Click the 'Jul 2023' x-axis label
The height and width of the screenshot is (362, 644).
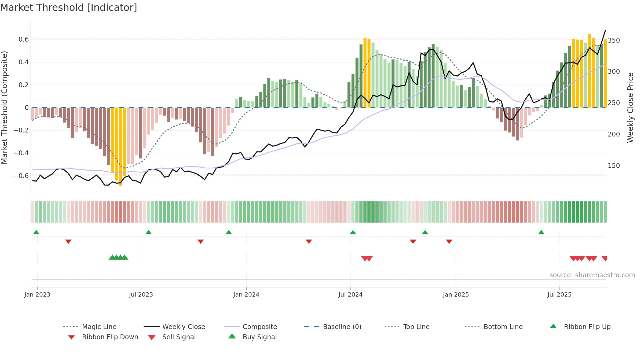141,295
